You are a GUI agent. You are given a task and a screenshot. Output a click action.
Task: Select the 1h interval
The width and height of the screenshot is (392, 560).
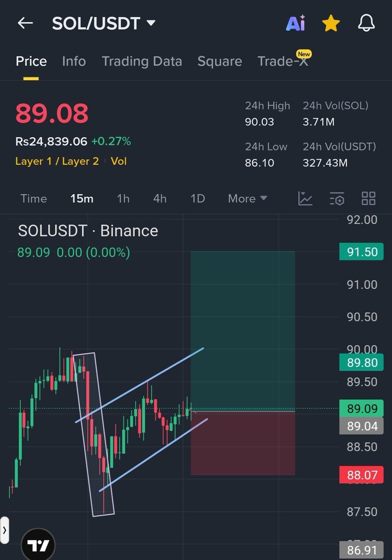pos(123,199)
